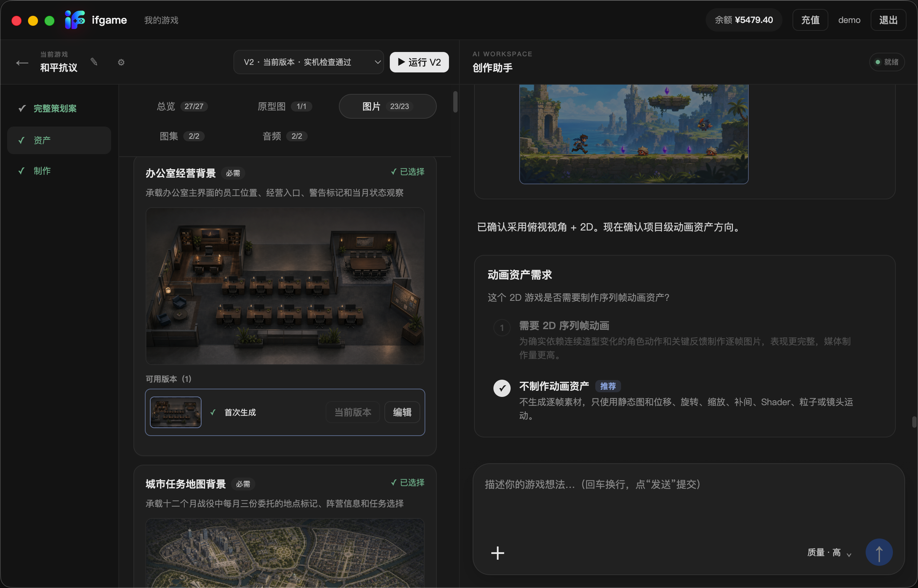Click the 和平抗议 game title
The image size is (918, 588).
tap(59, 67)
